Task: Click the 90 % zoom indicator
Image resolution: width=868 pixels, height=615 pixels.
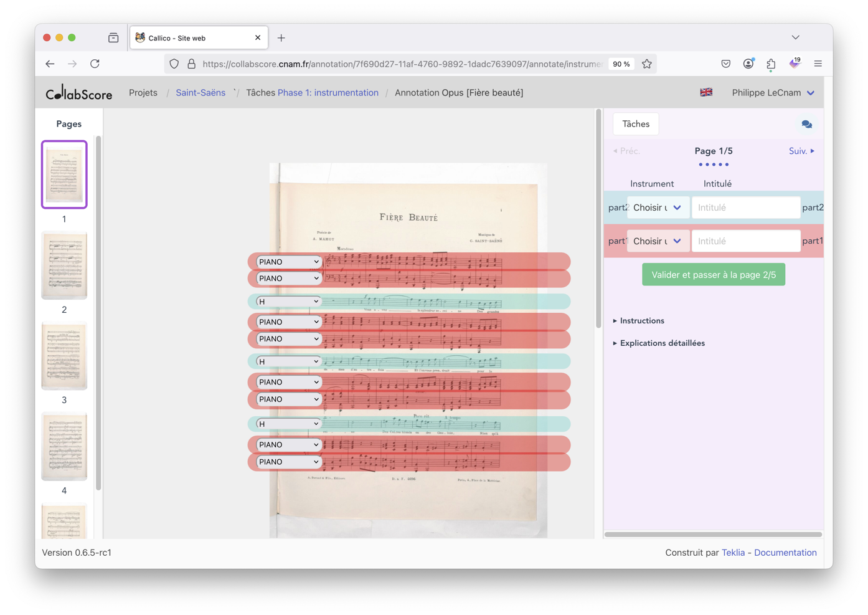Action: (x=621, y=64)
